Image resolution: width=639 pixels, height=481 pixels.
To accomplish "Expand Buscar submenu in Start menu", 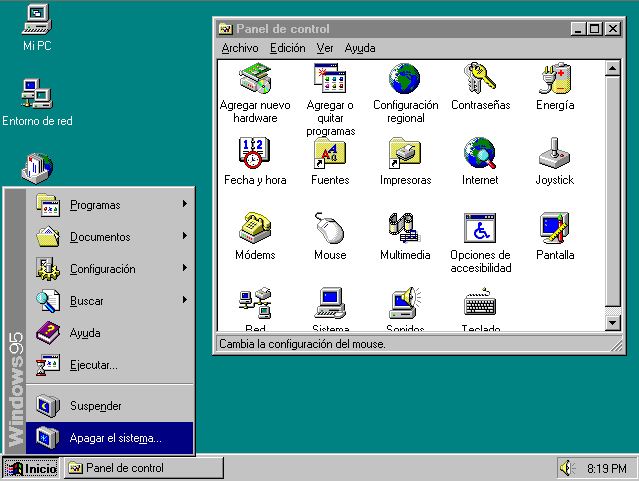I will click(110, 300).
